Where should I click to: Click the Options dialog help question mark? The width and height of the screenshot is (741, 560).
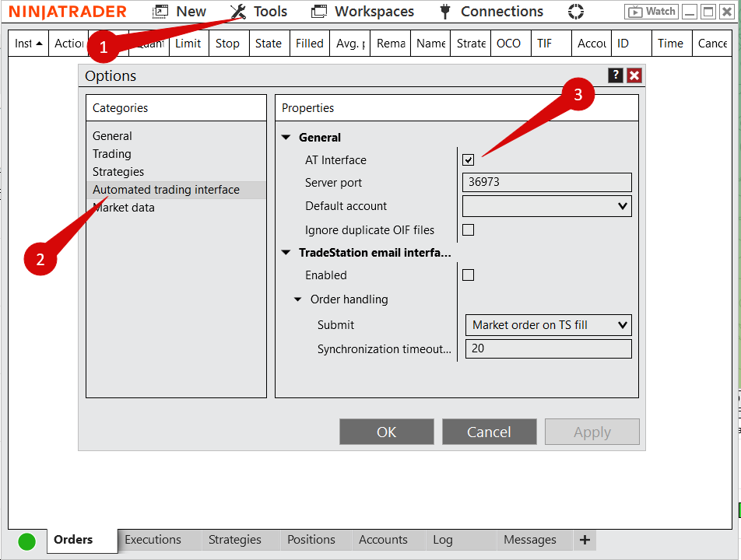(x=615, y=75)
